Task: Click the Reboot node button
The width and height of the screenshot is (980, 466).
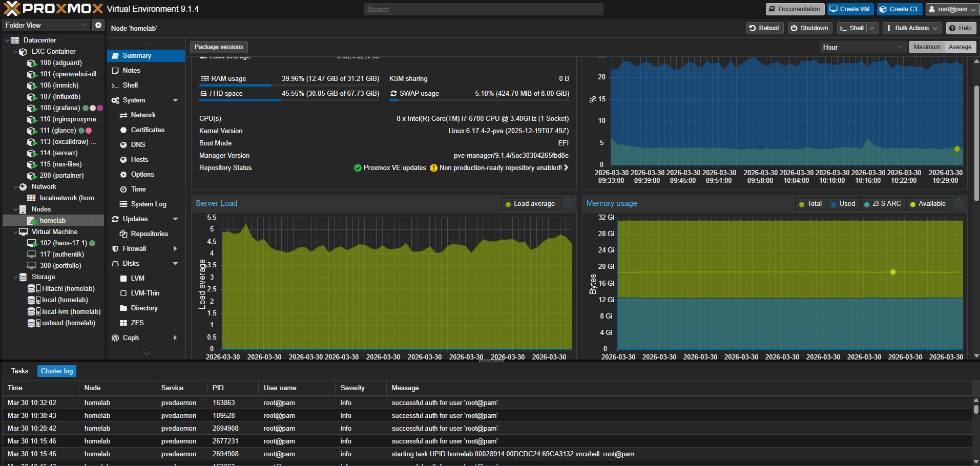Action: coord(764,28)
